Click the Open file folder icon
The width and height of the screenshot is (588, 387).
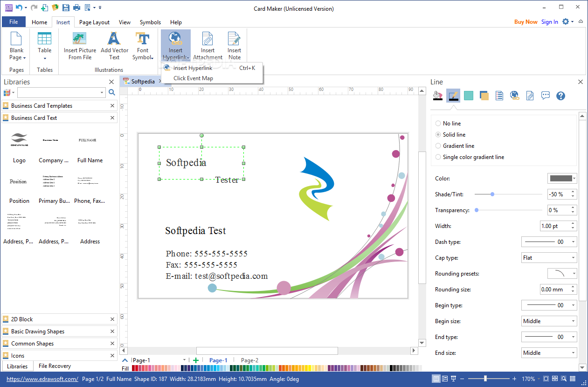point(55,7)
